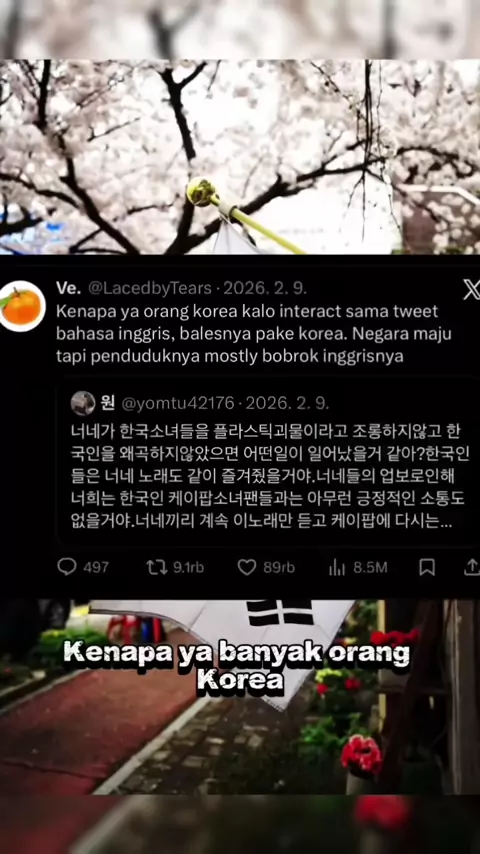The height and width of the screenshot is (854, 480).
Task: Bookmark the tweet by Ve.
Action: pos(427,567)
